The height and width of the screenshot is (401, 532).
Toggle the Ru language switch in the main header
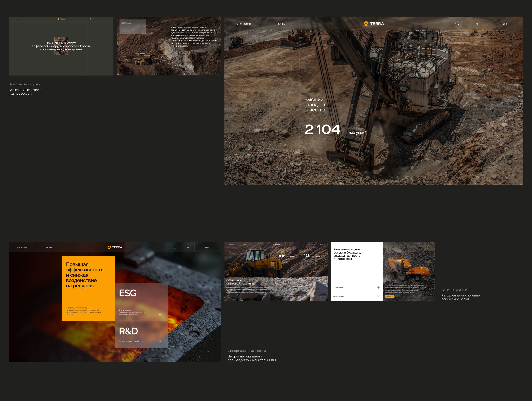tap(476, 24)
